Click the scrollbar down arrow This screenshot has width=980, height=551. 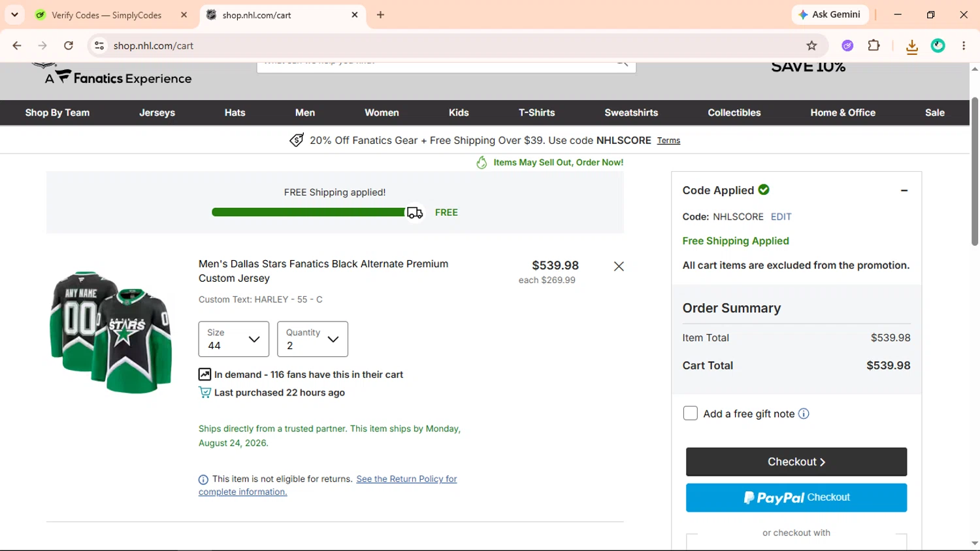click(974, 544)
